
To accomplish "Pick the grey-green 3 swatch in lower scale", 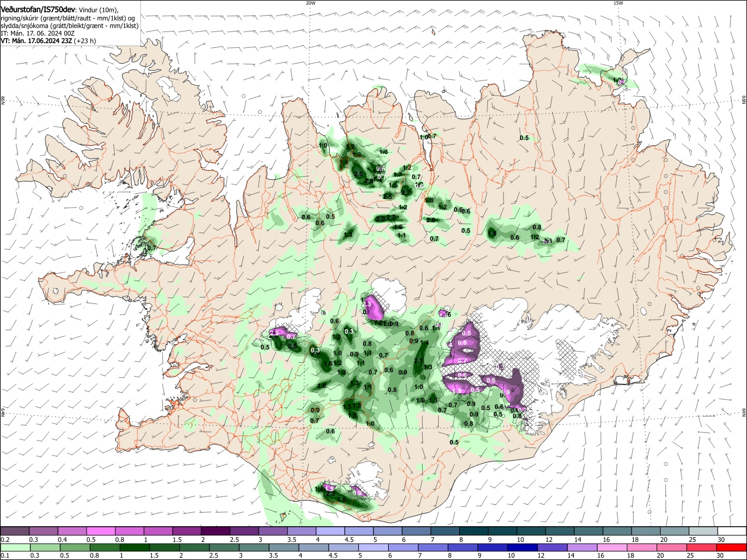I will [254, 548].
